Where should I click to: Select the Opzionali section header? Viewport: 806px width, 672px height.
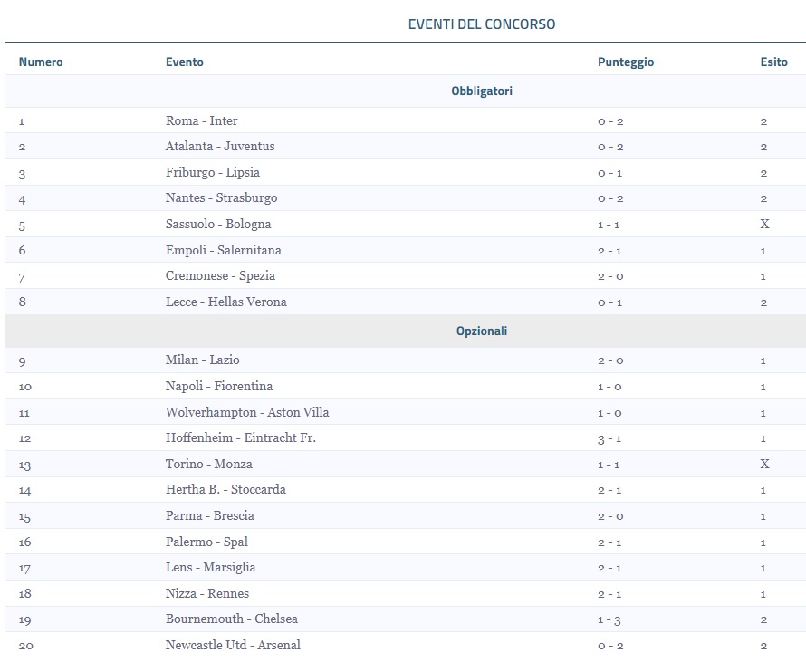click(482, 331)
